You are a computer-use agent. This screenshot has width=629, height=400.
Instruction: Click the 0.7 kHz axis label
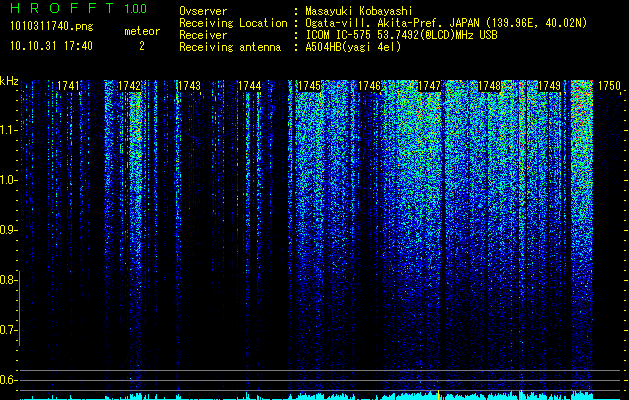click(8, 330)
